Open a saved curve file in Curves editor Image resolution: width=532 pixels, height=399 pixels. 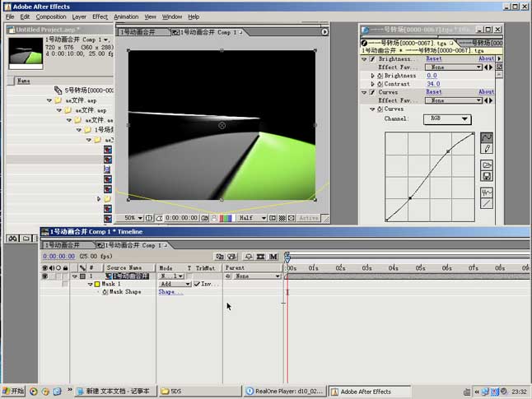tap(487, 165)
